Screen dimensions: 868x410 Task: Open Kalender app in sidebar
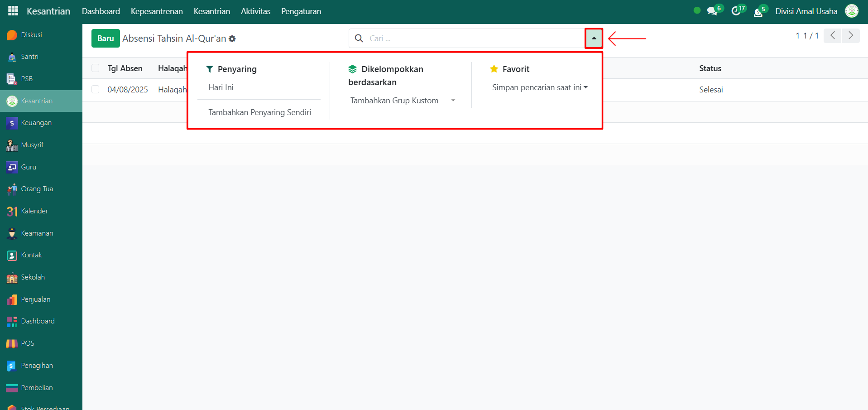[x=34, y=211]
